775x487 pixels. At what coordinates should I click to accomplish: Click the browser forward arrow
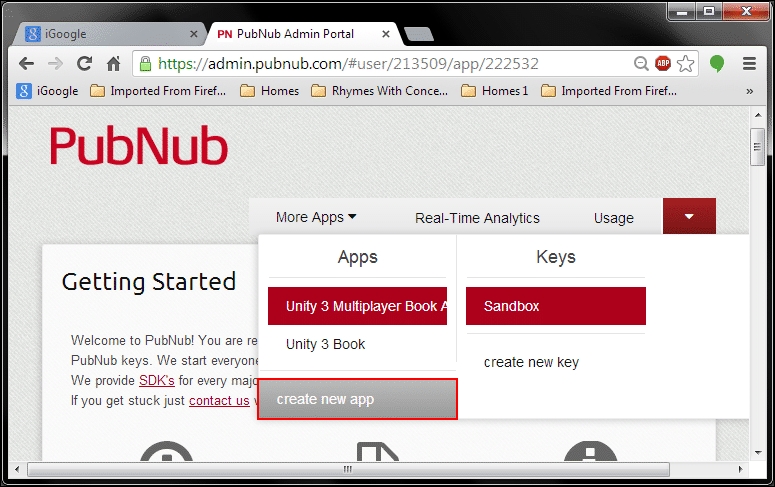point(55,63)
